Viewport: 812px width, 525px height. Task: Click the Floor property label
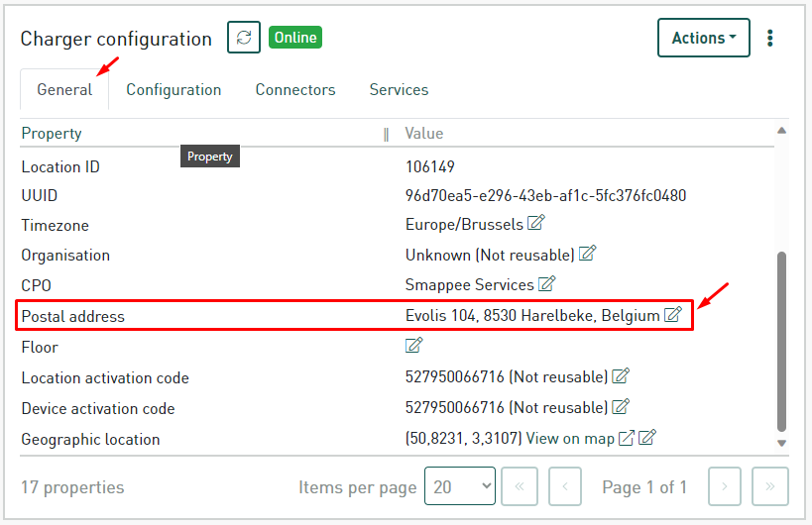pos(40,347)
